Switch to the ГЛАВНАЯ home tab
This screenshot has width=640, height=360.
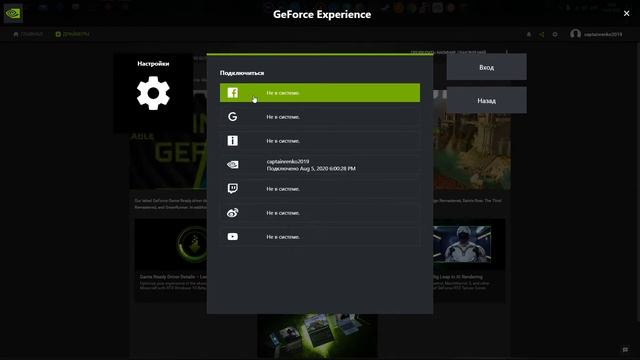point(28,34)
